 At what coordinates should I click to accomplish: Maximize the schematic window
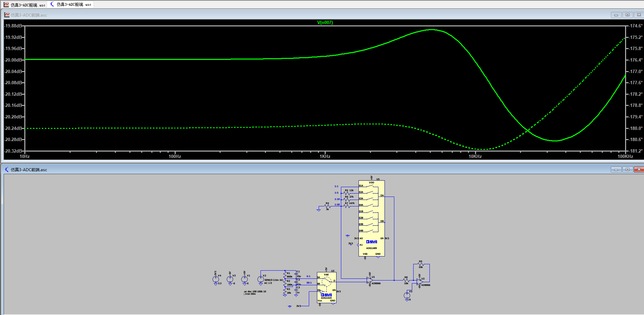point(627,170)
